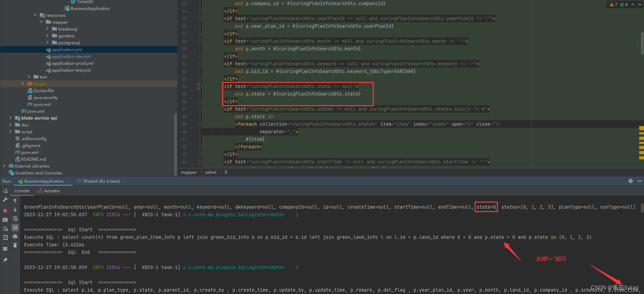Image resolution: width=644 pixels, height=294 pixels.
Task: Pin the current run tab with the pin icon
Action: tap(5, 260)
